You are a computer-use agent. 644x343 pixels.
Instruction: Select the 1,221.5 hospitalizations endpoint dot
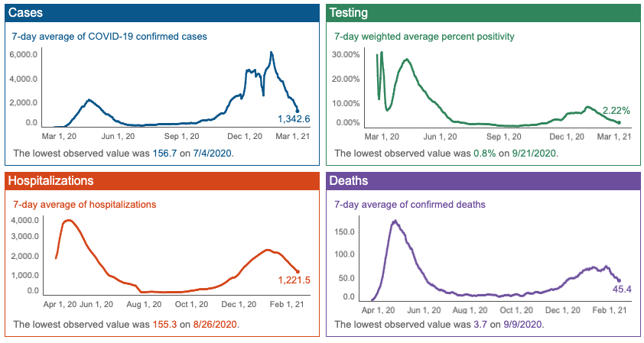298,272
